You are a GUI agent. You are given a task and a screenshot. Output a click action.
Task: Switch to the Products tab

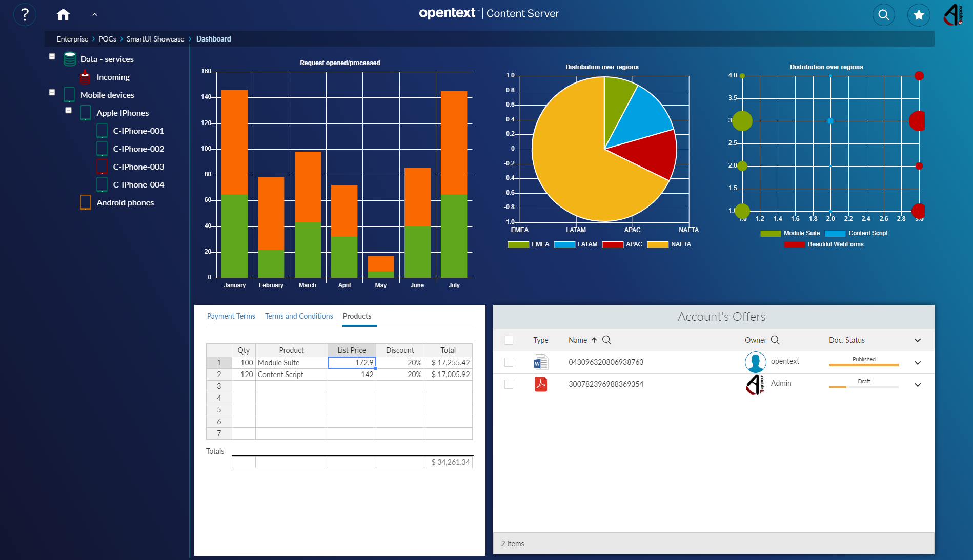pos(357,316)
